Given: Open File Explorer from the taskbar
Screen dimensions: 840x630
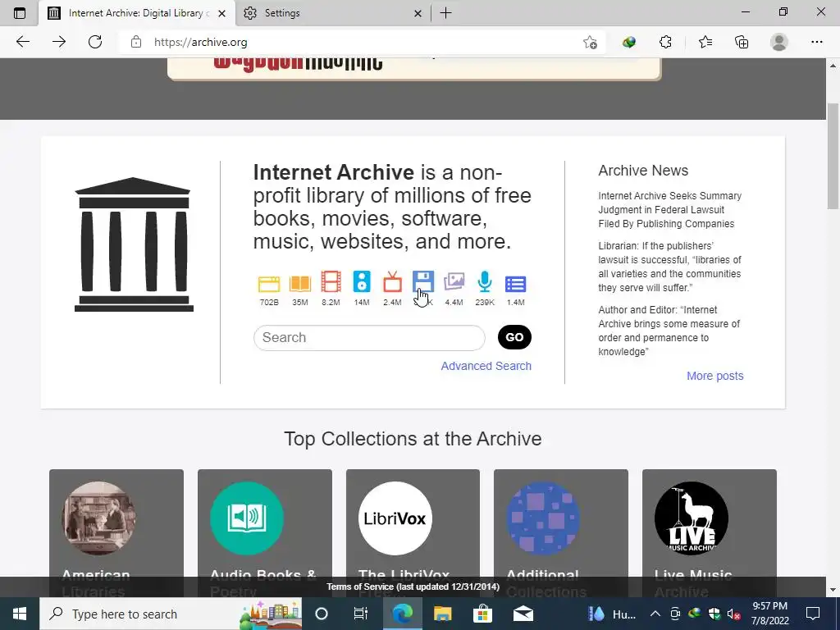Looking at the screenshot, I should pos(442,614).
